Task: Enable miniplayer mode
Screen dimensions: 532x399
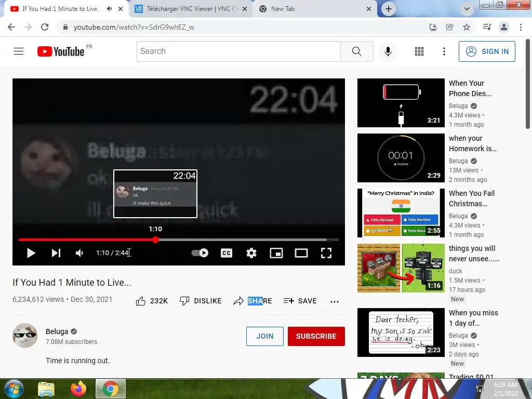Action: coord(276,253)
